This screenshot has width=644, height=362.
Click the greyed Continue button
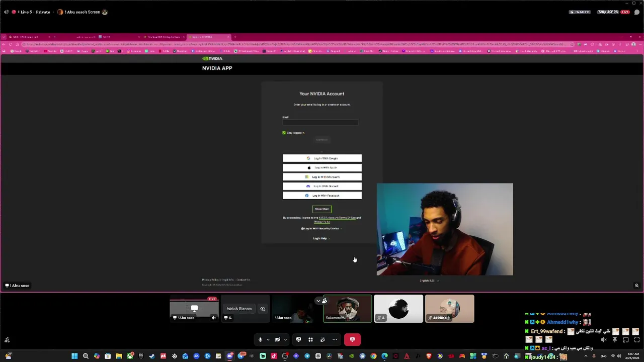click(x=322, y=140)
